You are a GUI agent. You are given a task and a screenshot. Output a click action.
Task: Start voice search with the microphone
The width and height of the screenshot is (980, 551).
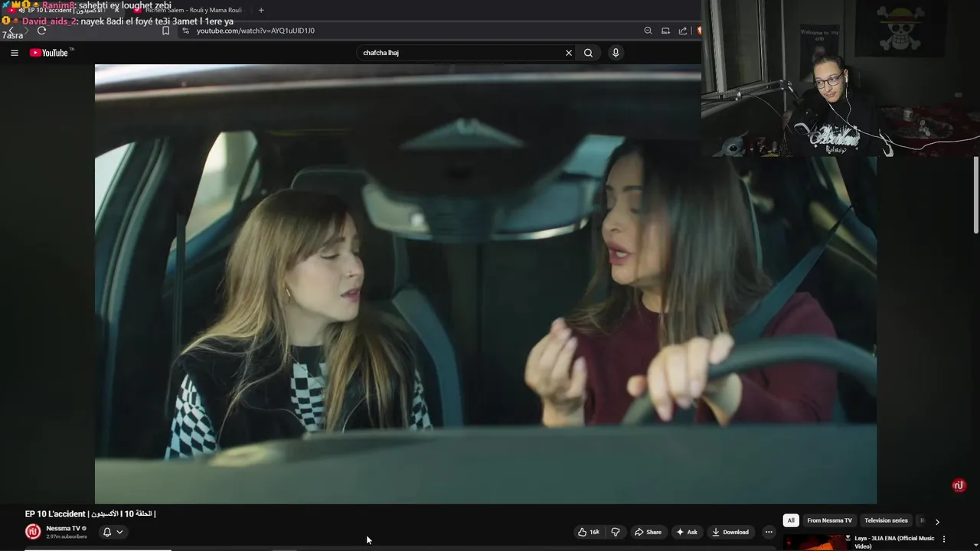click(x=616, y=53)
